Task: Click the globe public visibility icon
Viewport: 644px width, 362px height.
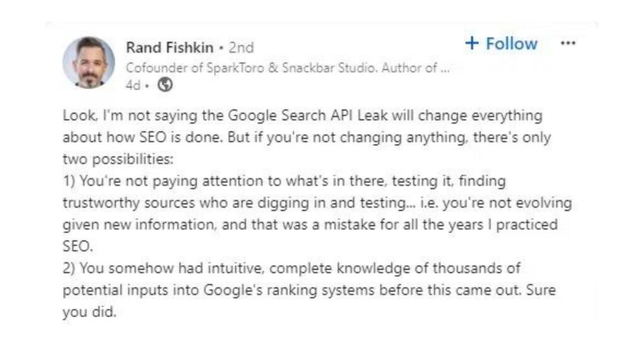Action: (165, 85)
